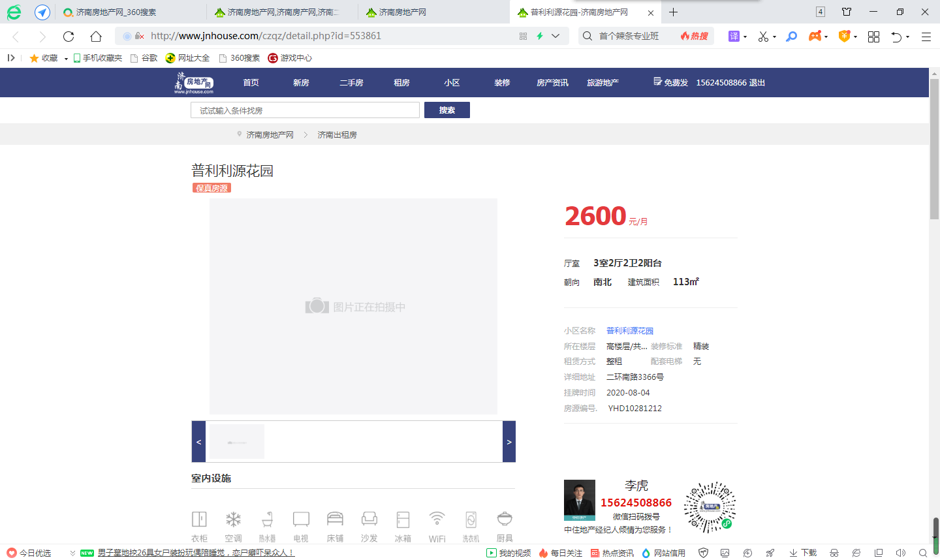The width and height of the screenshot is (940, 560).
Task: Click the browser home button icon
Action: 96,37
